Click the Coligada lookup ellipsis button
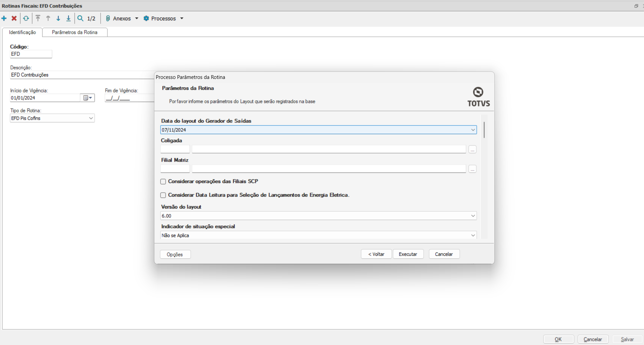Viewport: 644px width, 345px height. (472, 149)
